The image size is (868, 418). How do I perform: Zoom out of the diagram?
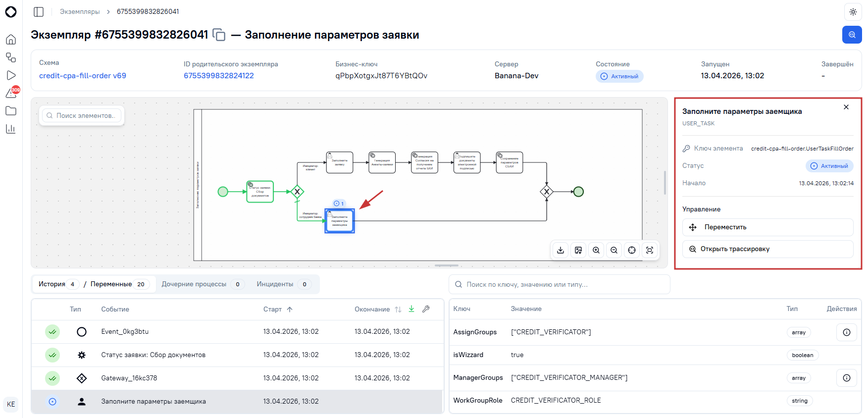coord(614,250)
